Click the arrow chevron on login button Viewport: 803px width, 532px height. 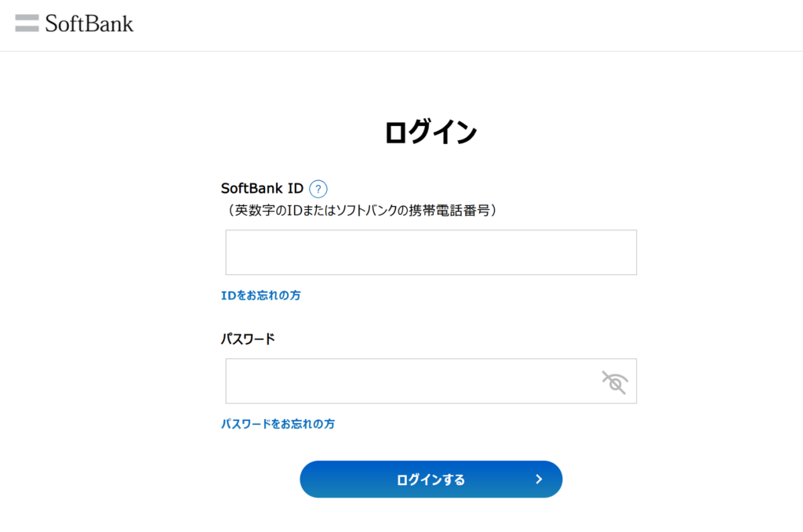tap(539, 480)
